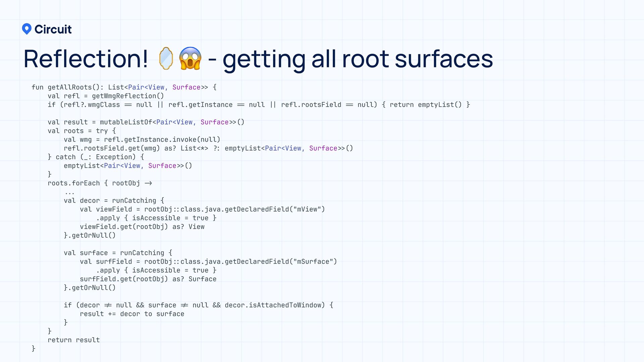The image size is (644, 362).
Task: Click the getWmgReflection() call
Action: (x=128, y=96)
